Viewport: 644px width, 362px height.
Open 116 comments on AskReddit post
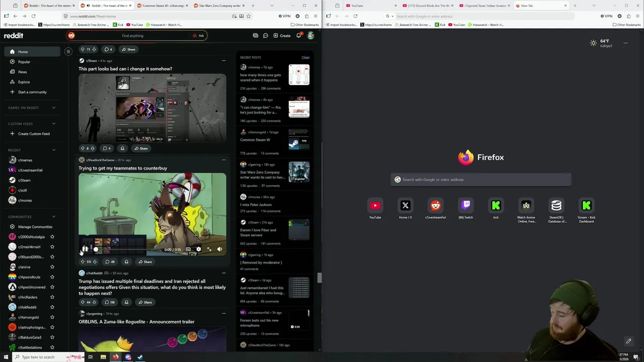pyautogui.click(x=109, y=302)
